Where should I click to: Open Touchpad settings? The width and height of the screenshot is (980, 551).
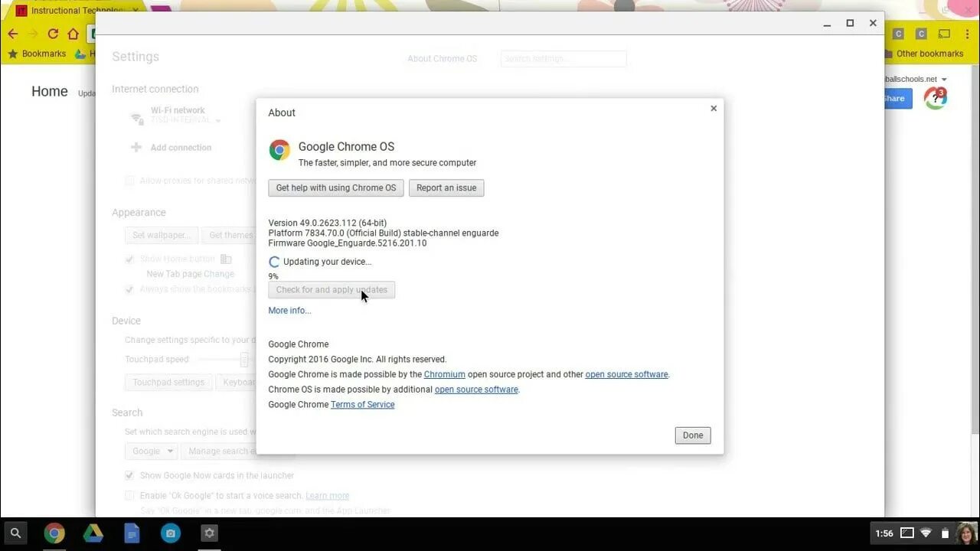click(168, 382)
